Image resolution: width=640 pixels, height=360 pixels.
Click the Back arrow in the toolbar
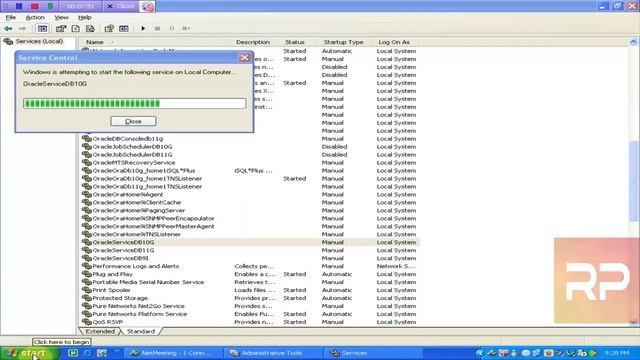(8, 29)
